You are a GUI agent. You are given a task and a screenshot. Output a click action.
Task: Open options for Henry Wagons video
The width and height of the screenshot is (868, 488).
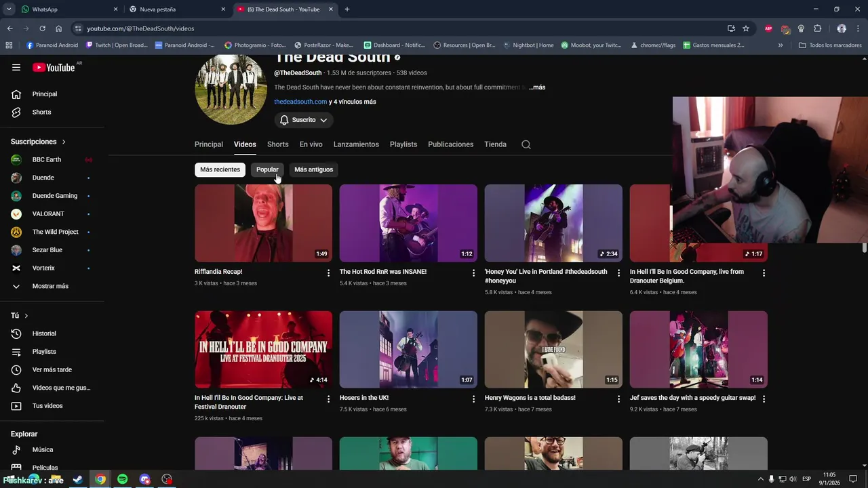618,399
